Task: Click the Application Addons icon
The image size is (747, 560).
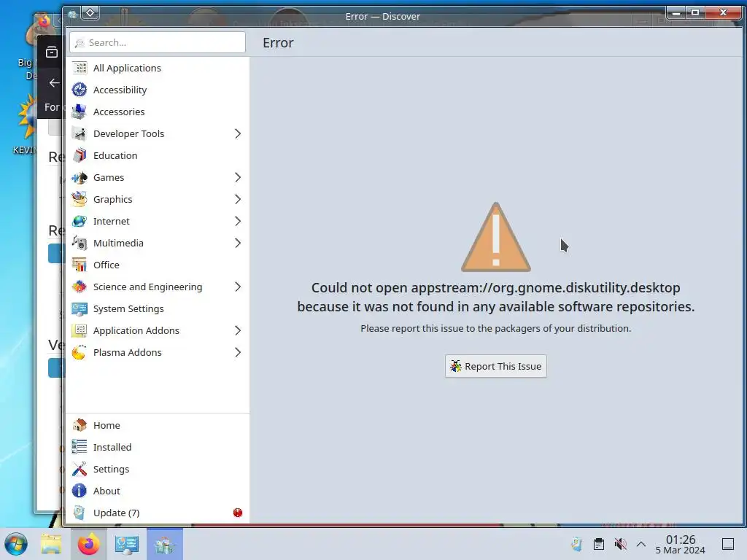Action: [80, 331]
